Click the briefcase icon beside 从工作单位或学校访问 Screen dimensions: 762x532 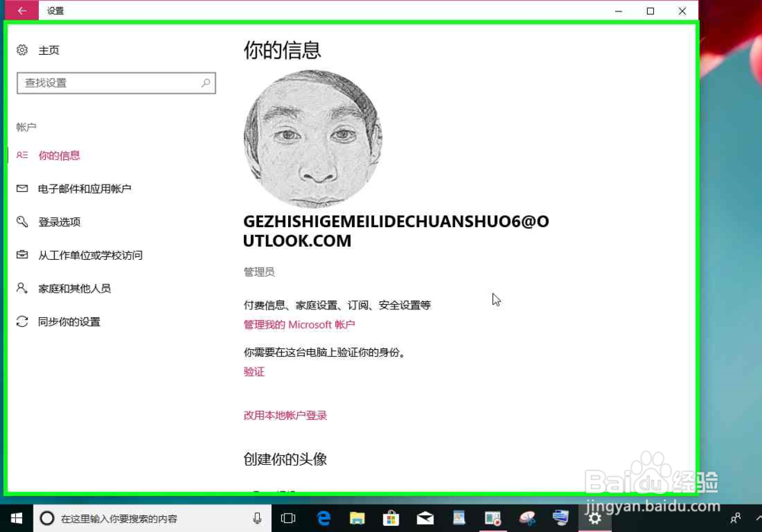coord(22,255)
